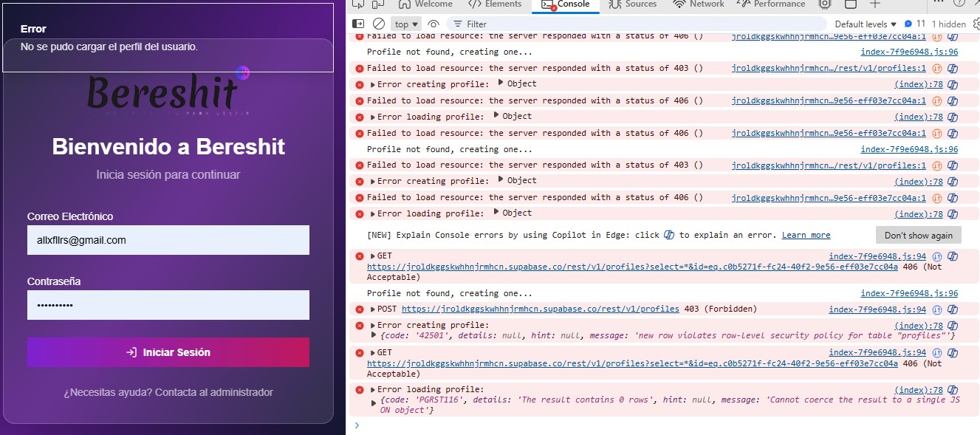Add another DevTools tool with plus icon
This screenshot has width=980, height=435.
tap(876, 4)
